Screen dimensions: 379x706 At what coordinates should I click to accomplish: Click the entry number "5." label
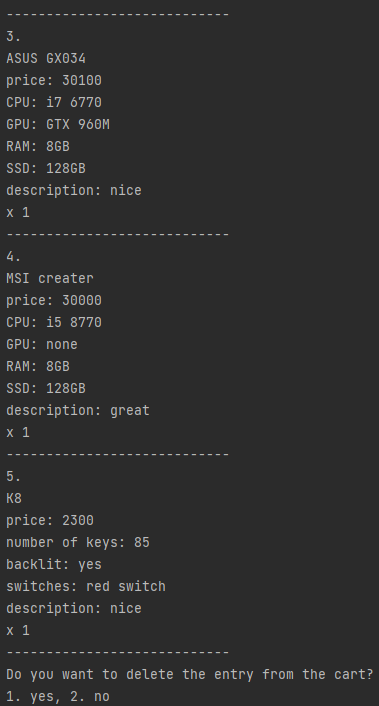click(14, 476)
